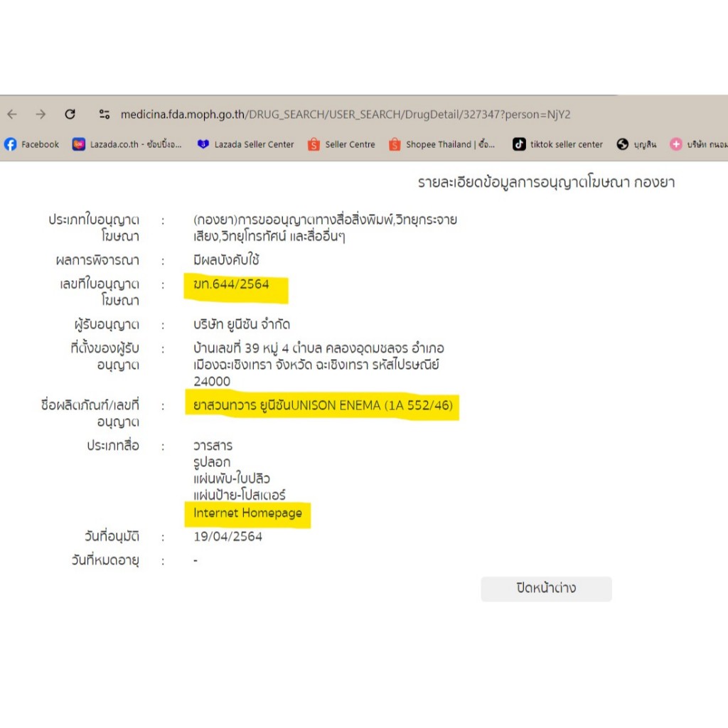Open the บุญสิน bookmark

coord(636,144)
